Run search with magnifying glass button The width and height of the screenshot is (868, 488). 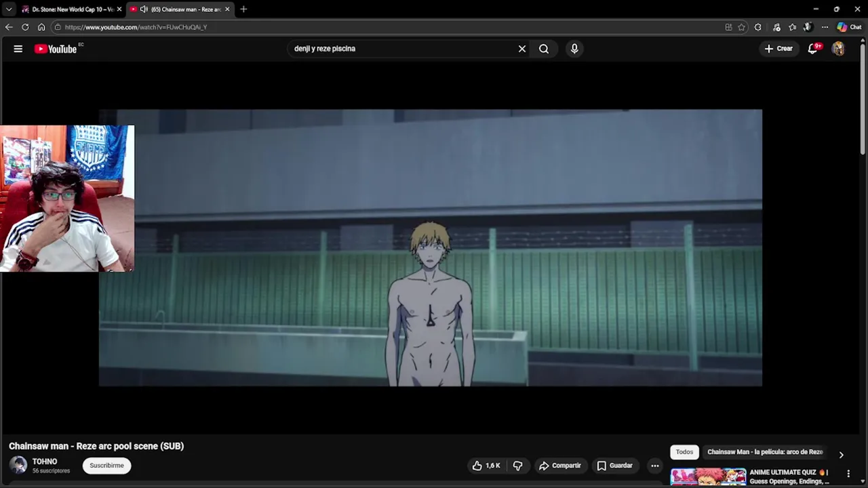[x=544, y=49]
